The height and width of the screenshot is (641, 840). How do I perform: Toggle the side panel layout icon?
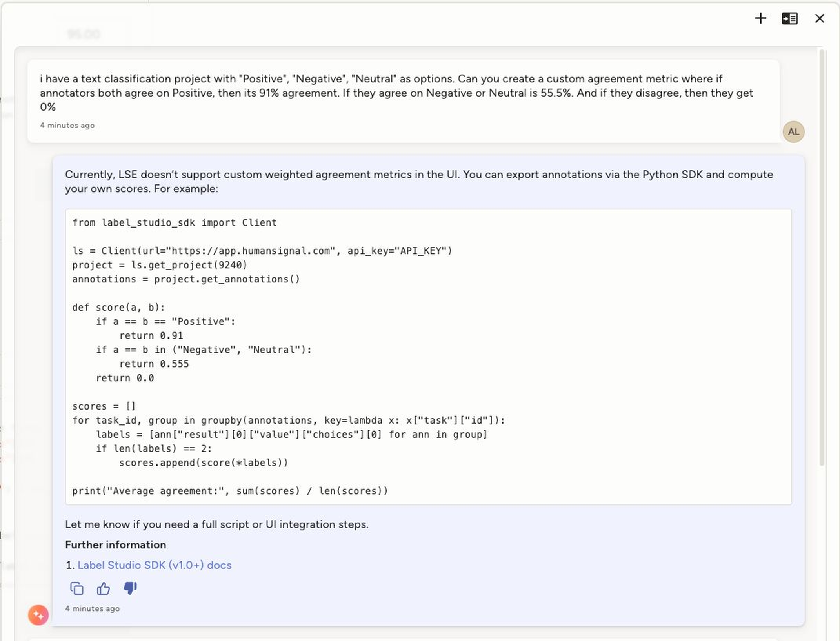point(789,18)
